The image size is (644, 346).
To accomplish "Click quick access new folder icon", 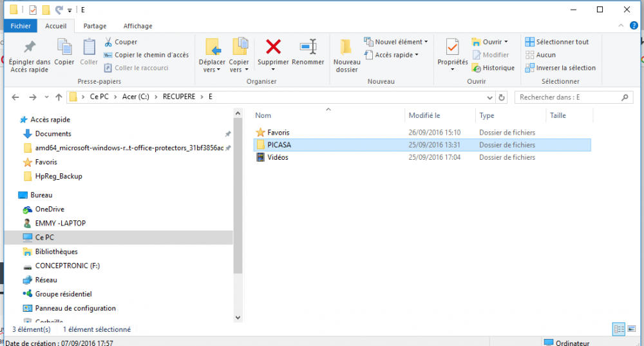I will coord(46,10).
